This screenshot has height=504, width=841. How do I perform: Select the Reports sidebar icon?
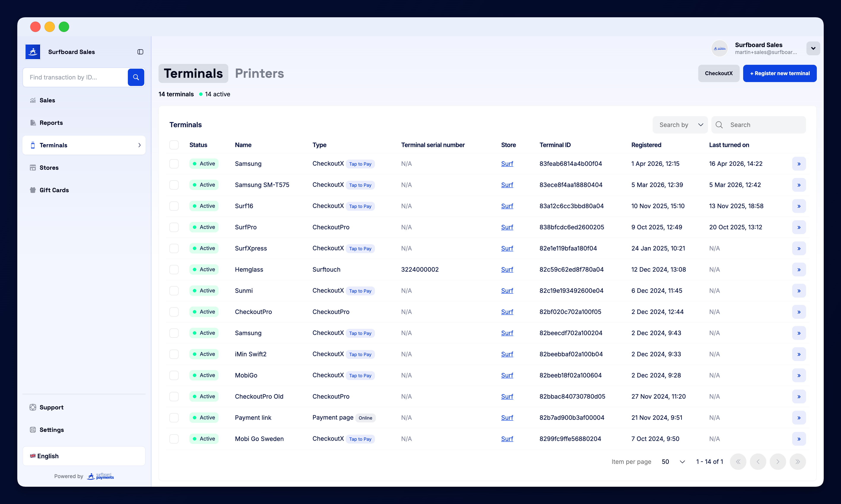tap(33, 123)
